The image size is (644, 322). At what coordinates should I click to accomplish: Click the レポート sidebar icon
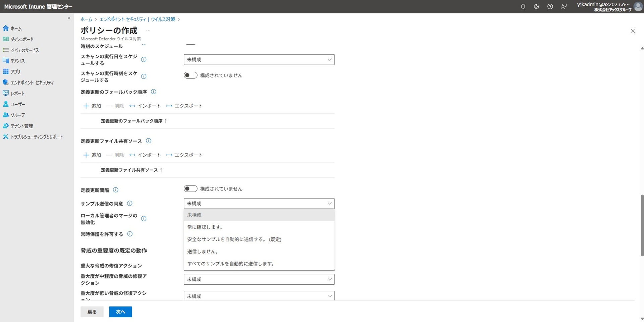coord(5,93)
